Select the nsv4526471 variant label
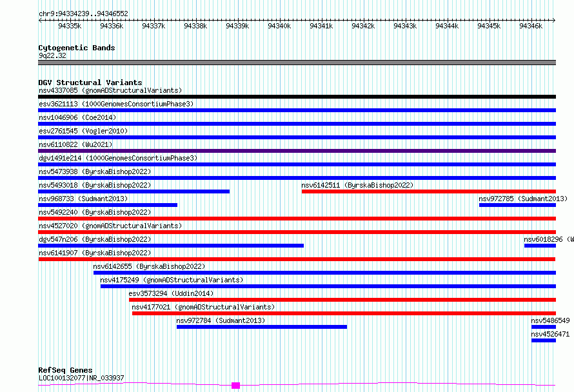Screen dimensions: 574x392 click(550, 334)
